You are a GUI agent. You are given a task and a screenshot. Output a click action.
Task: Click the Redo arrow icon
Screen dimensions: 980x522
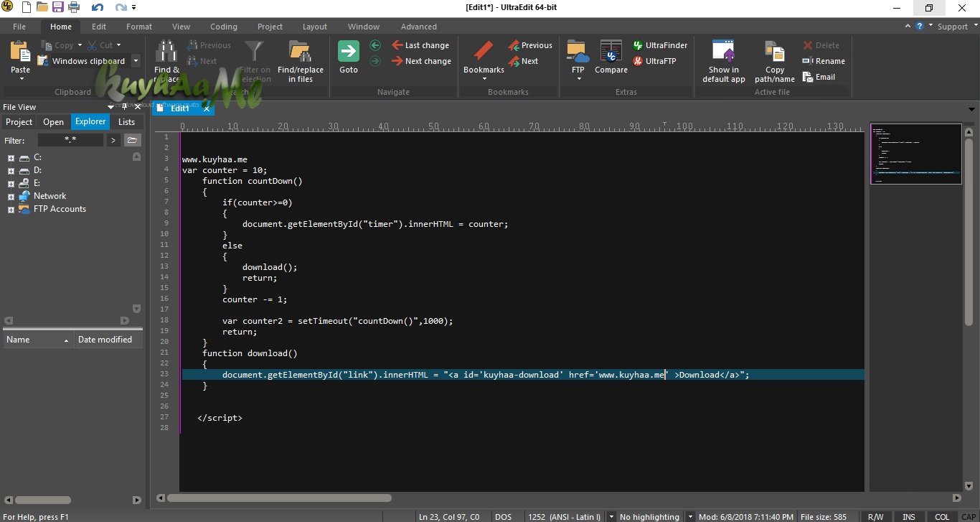point(121,8)
